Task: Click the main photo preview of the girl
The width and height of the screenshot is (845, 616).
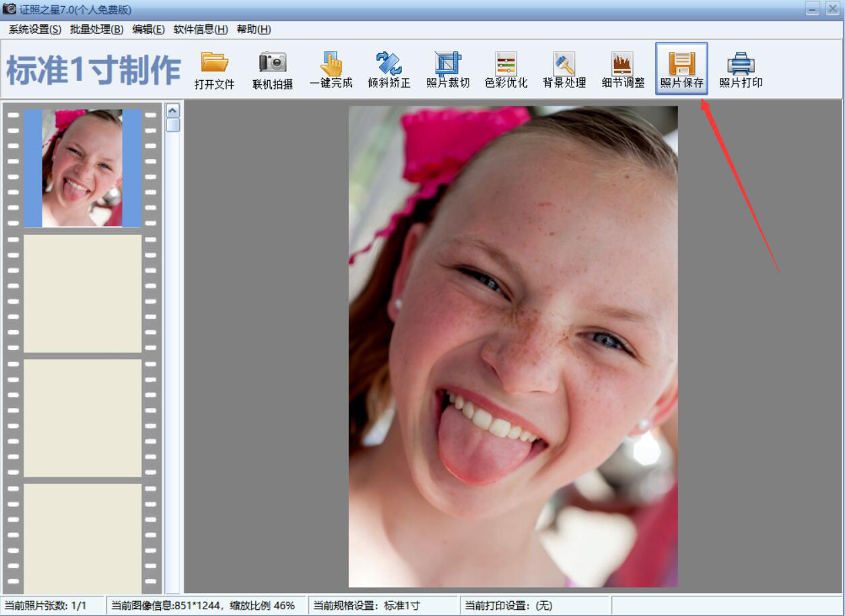Action: [x=513, y=346]
